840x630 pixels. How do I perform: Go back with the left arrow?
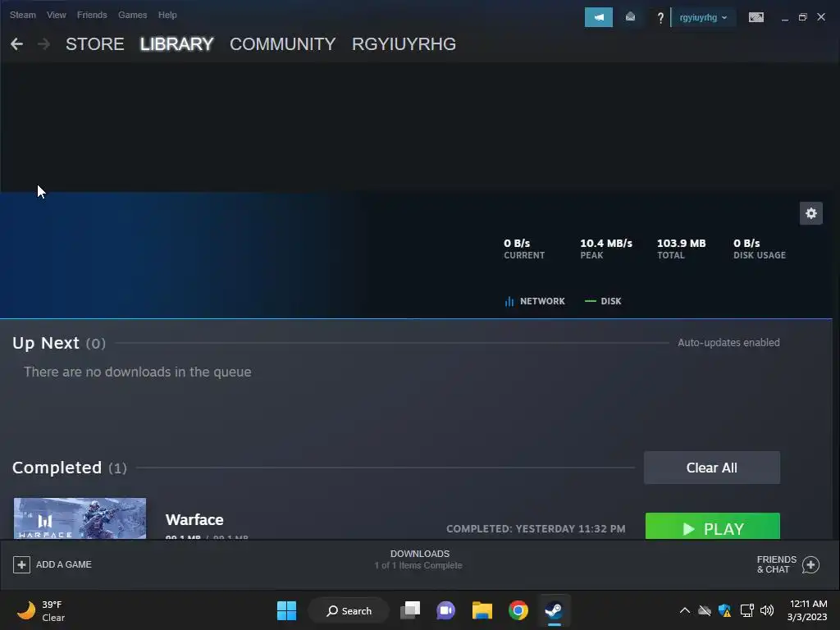click(16, 44)
